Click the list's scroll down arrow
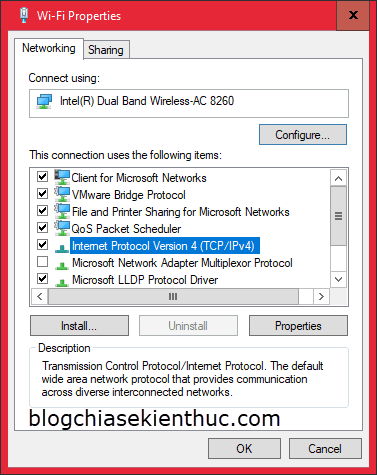This screenshot has width=377, height=475. click(x=338, y=279)
